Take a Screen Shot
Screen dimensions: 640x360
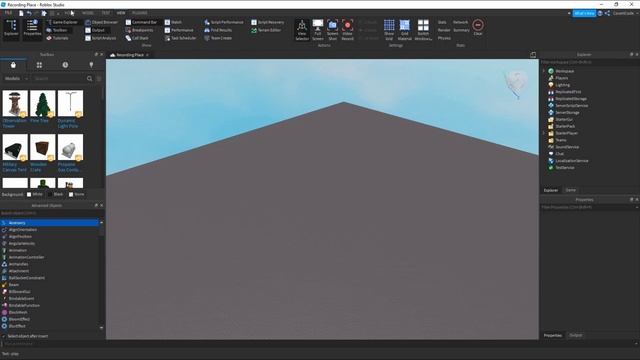333,30
